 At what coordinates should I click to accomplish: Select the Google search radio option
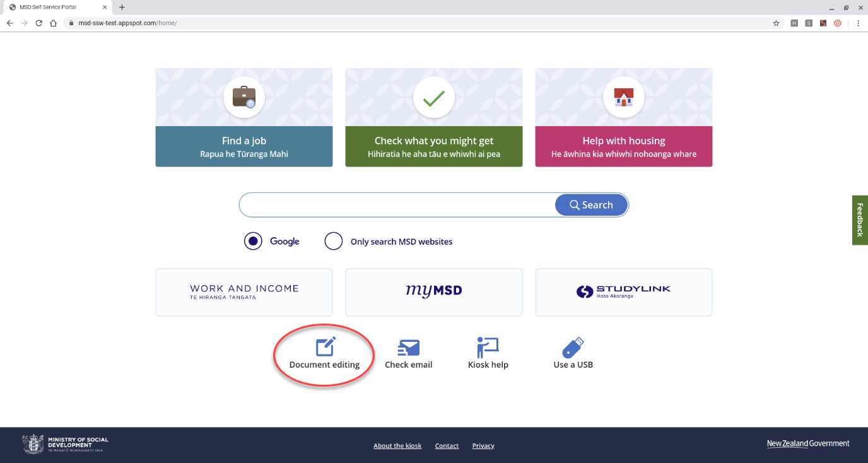click(253, 241)
